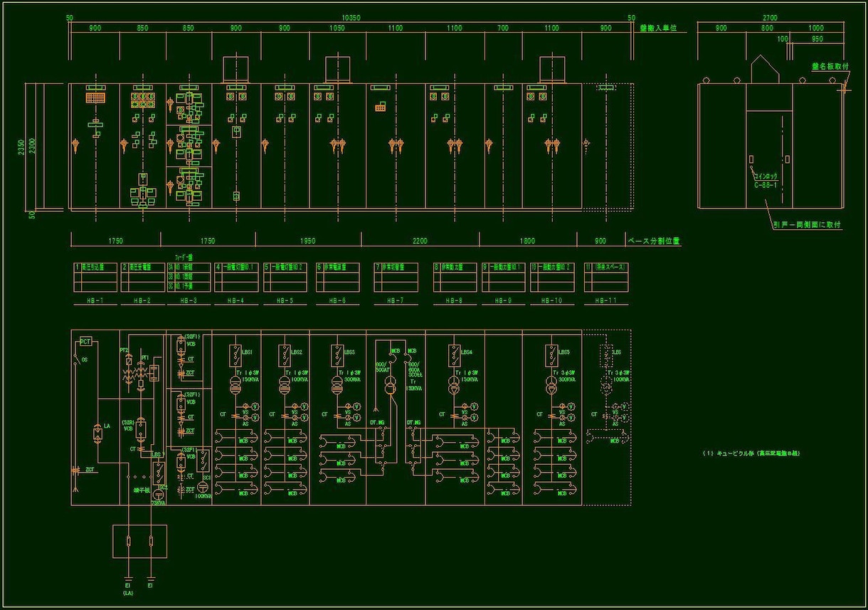
Task: Click the LA arrester label
Action: pyautogui.click(x=107, y=426)
